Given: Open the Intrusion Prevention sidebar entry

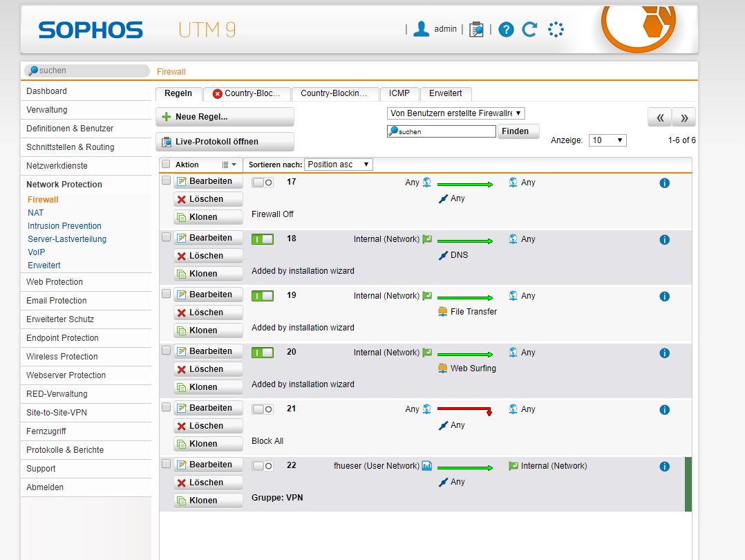Looking at the screenshot, I should click(64, 225).
